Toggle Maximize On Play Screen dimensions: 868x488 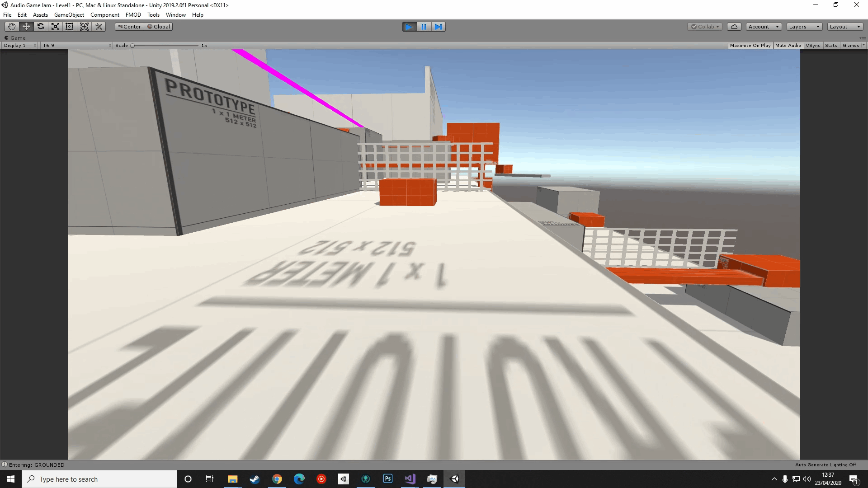click(750, 45)
